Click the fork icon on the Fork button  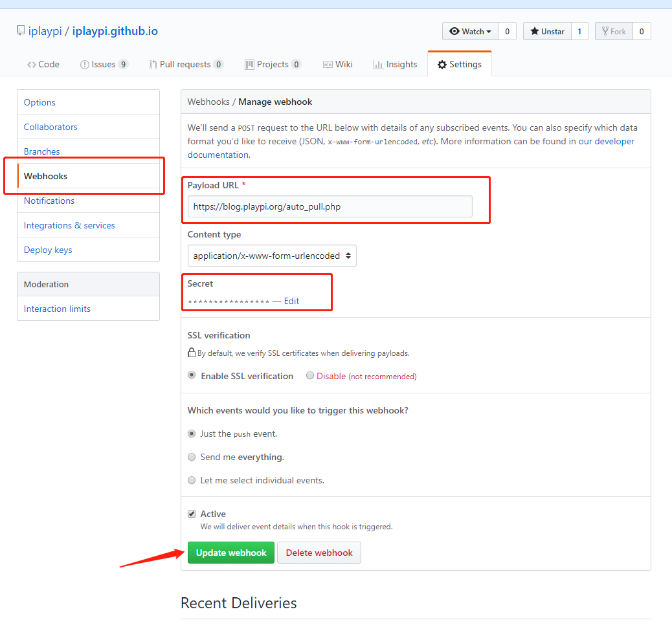(605, 31)
